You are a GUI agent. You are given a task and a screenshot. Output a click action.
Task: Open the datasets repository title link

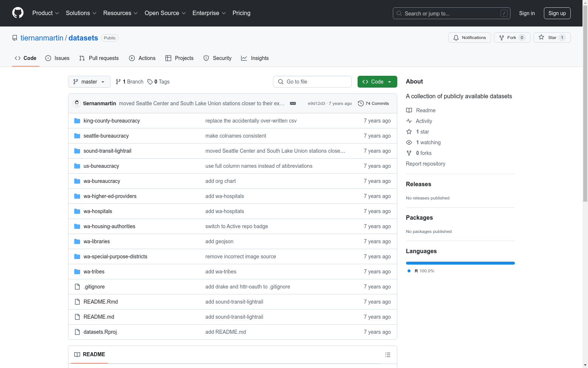83,38
